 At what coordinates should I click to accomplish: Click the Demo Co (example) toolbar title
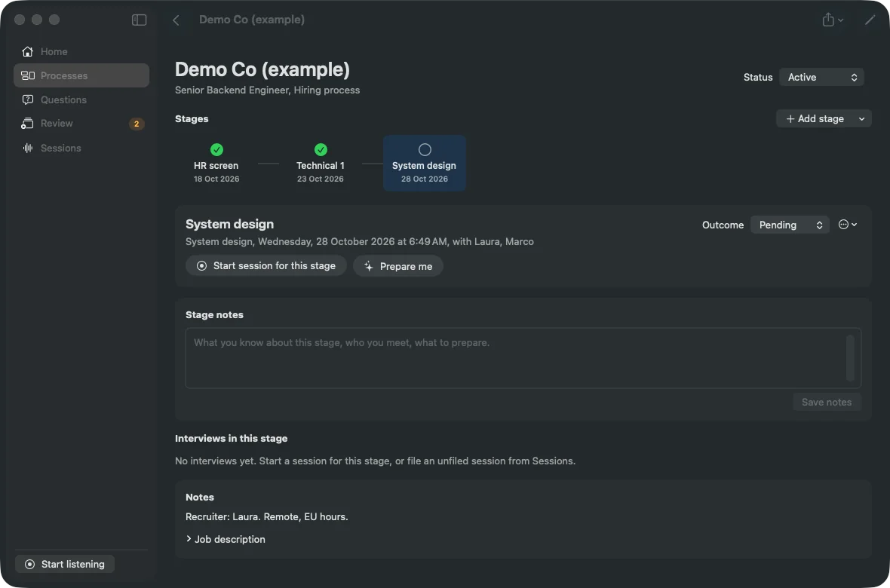pos(252,20)
